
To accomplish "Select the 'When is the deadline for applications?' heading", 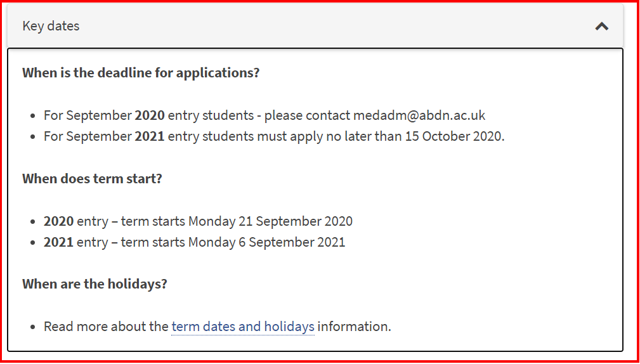I will click(141, 73).
